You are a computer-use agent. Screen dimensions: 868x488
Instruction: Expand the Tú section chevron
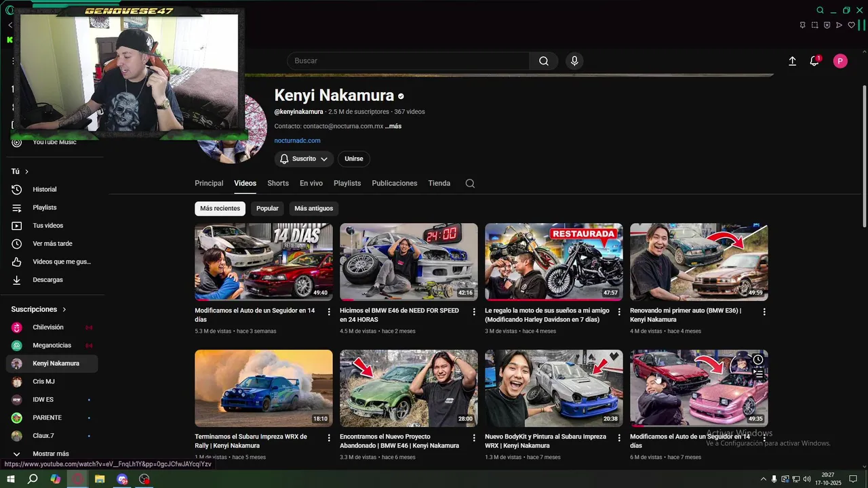(x=26, y=172)
